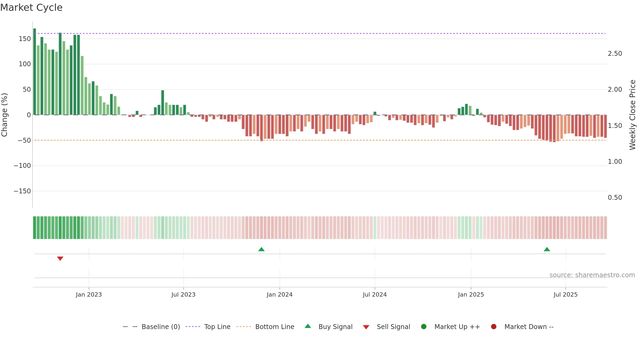Click the Jul 2024 axis label

coord(375,295)
